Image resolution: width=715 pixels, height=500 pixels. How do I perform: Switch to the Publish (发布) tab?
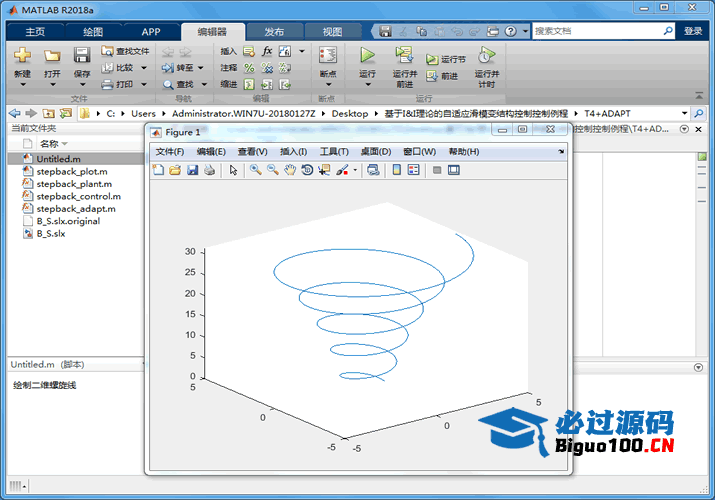coord(274,32)
